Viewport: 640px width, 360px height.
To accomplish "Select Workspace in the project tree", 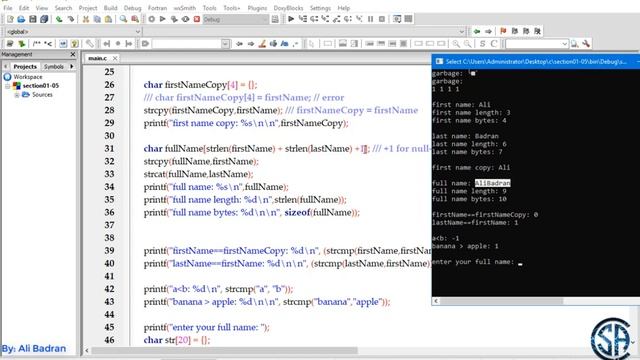I will click(28, 77).
